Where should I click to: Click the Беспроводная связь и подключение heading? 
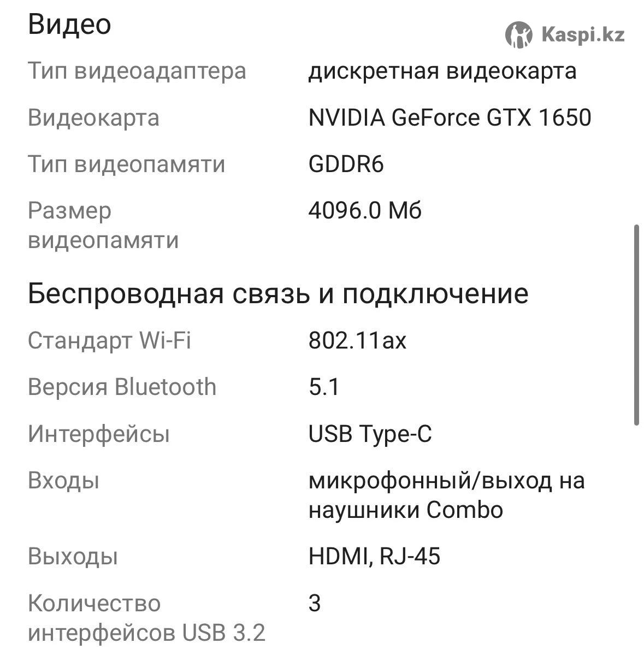point(277,294)
